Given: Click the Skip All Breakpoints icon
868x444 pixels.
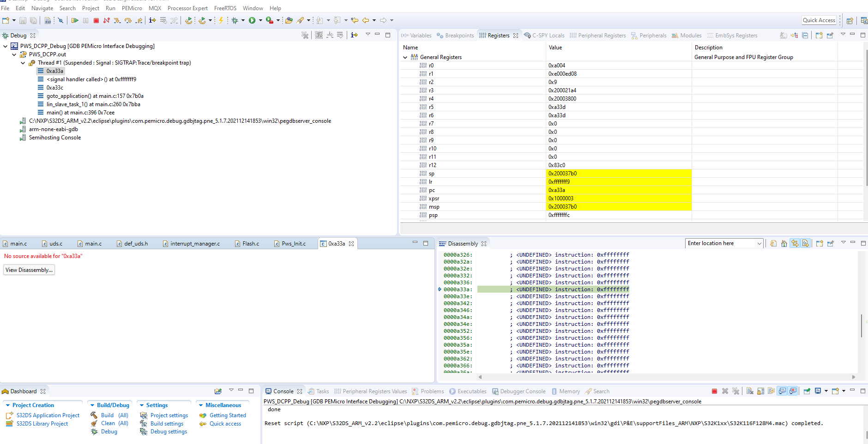Looking at the screenshot, I should click(x=60, y=20).
